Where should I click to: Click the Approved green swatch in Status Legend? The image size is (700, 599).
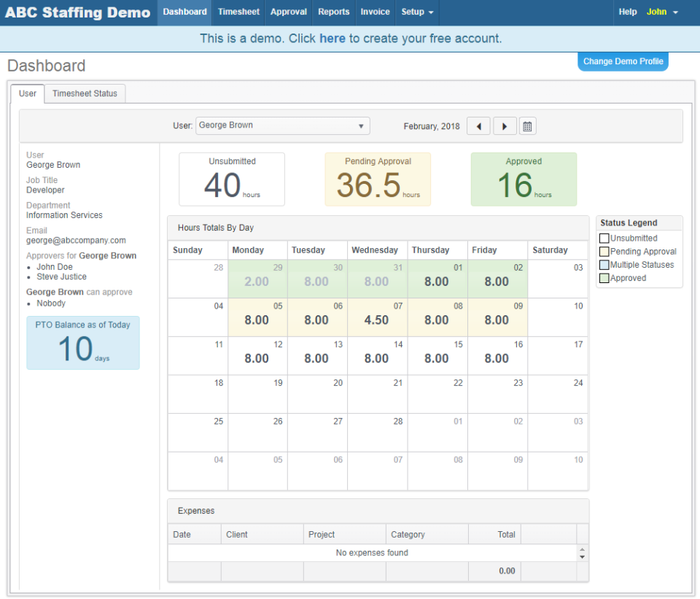point(604,278)
